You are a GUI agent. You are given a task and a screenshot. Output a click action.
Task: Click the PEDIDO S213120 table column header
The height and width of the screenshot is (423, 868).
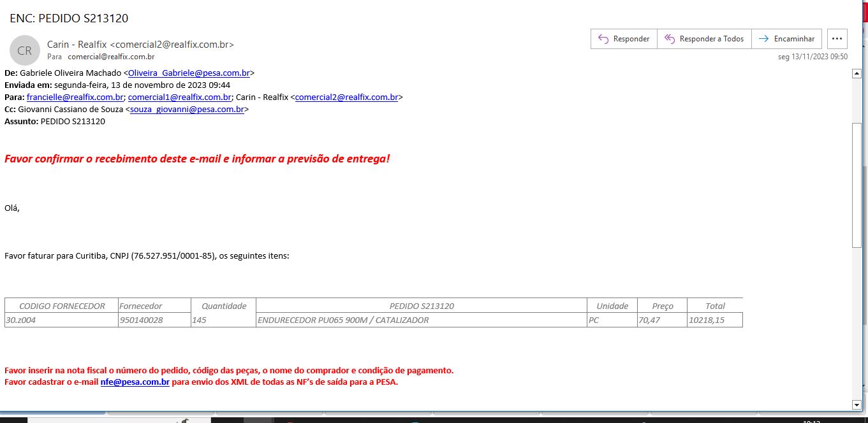pyautogui.click(x=421, y=306)
